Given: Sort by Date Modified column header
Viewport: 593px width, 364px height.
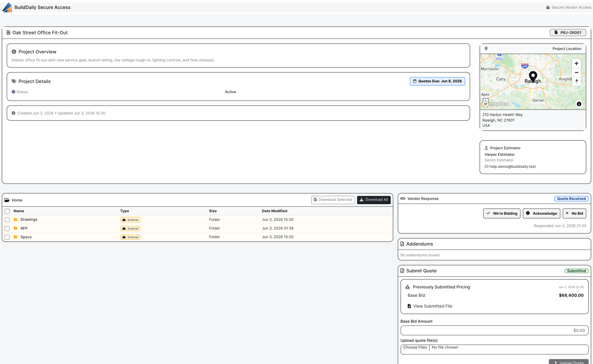Looking at the screenshot, I should click(x=274, y=211).
